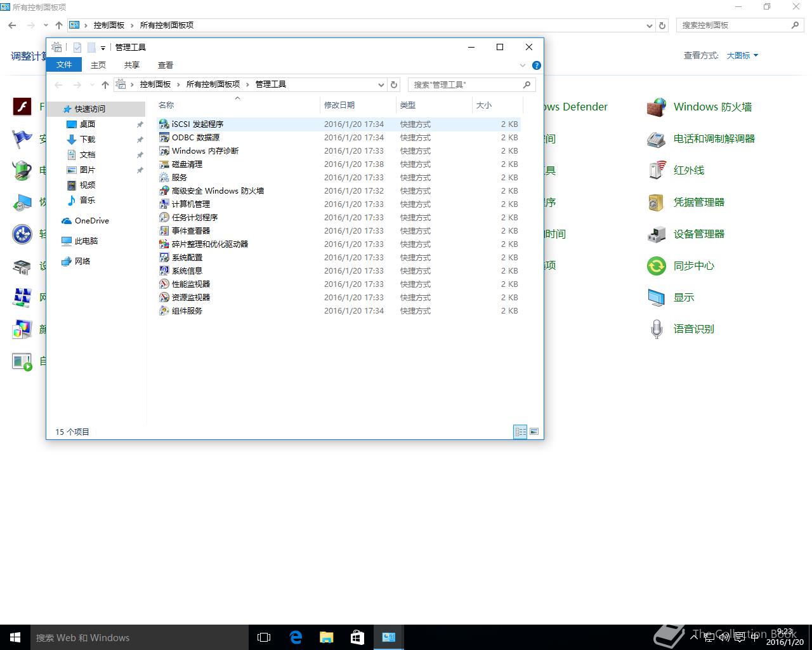
Task: Select 此电脑 in navigation pane
Action: tap(80, 241)
